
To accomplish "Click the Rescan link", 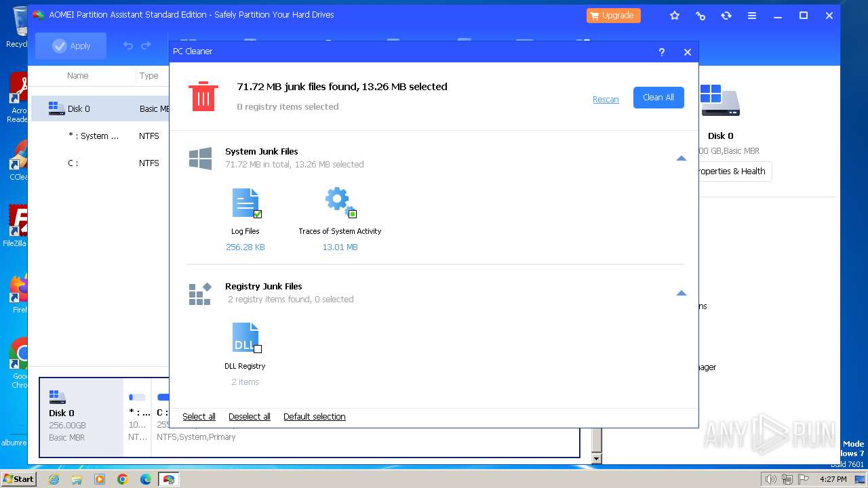I will click(606, 99).
